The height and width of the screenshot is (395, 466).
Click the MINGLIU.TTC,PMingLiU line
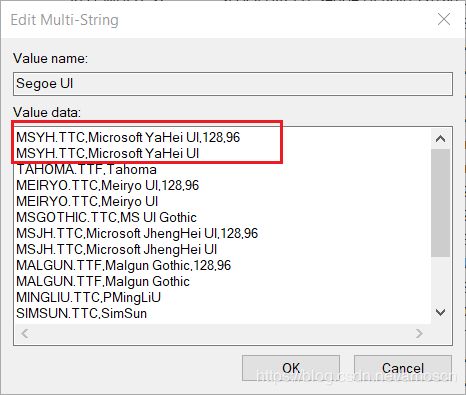pyautogui.click(x=88, y=297)
